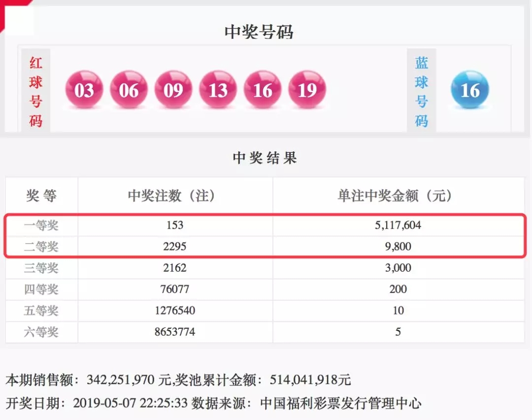Select the 中奖号码 heading
The height and width of the screenshot is (420, 532).
259,32
